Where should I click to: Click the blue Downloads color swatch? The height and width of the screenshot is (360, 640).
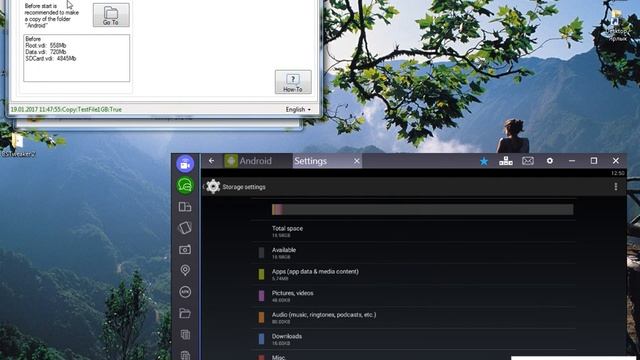(261, 339)
